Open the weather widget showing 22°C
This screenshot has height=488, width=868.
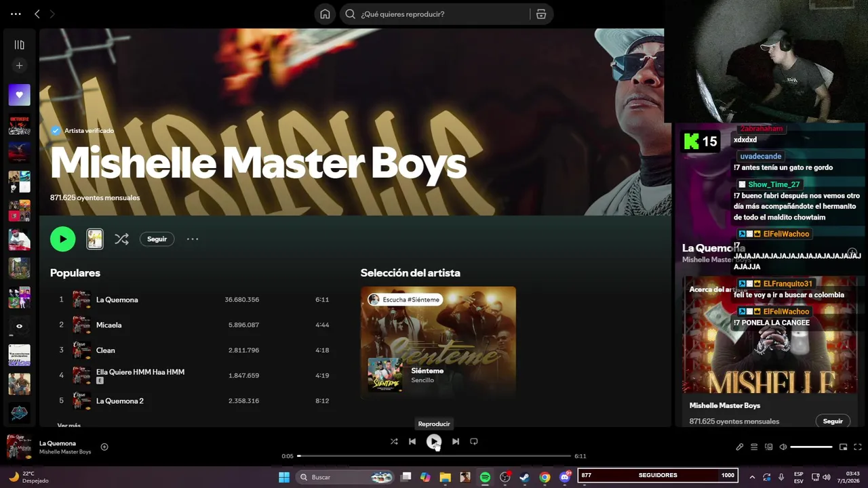coord(28,477)
